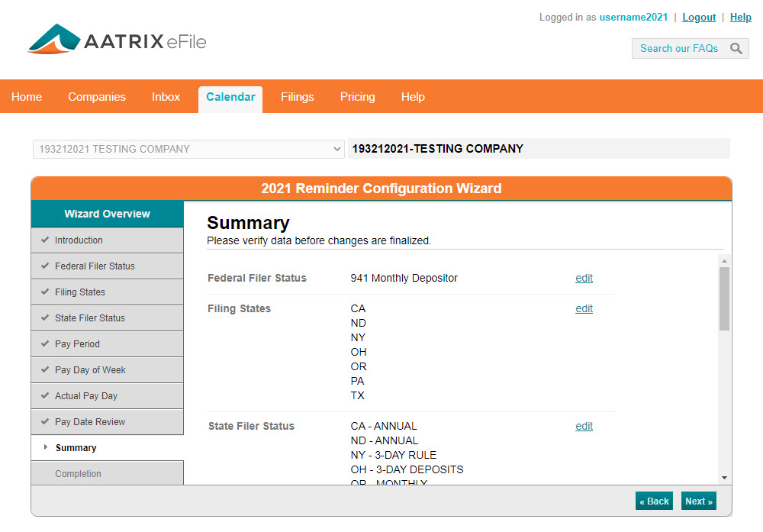Click the Search our FAQs field
Image resolution: width=763 pixels, height=532 pixels.
pyautogui.click(x=679, y=49)
